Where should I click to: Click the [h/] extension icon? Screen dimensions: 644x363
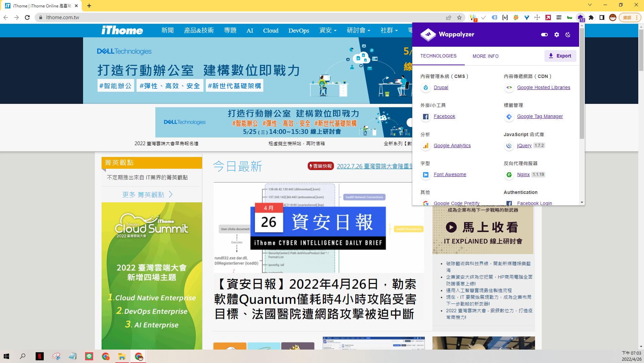coord(505,17)
